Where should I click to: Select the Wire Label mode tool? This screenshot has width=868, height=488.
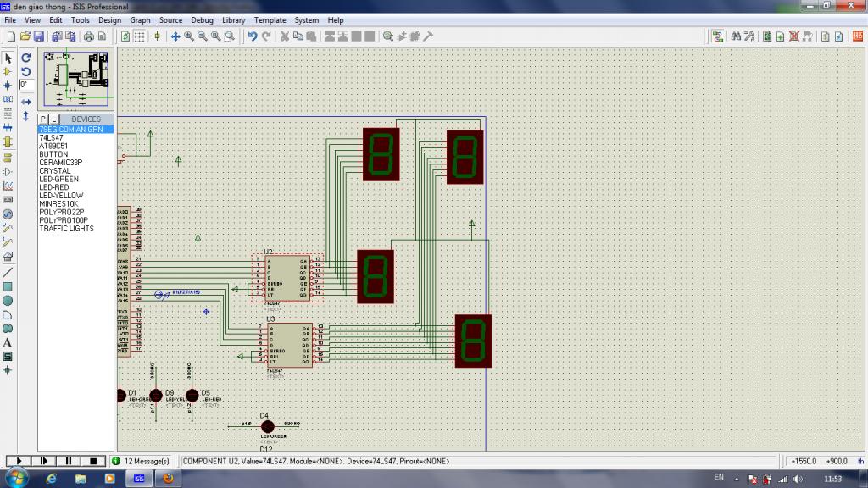coord(8,100)
